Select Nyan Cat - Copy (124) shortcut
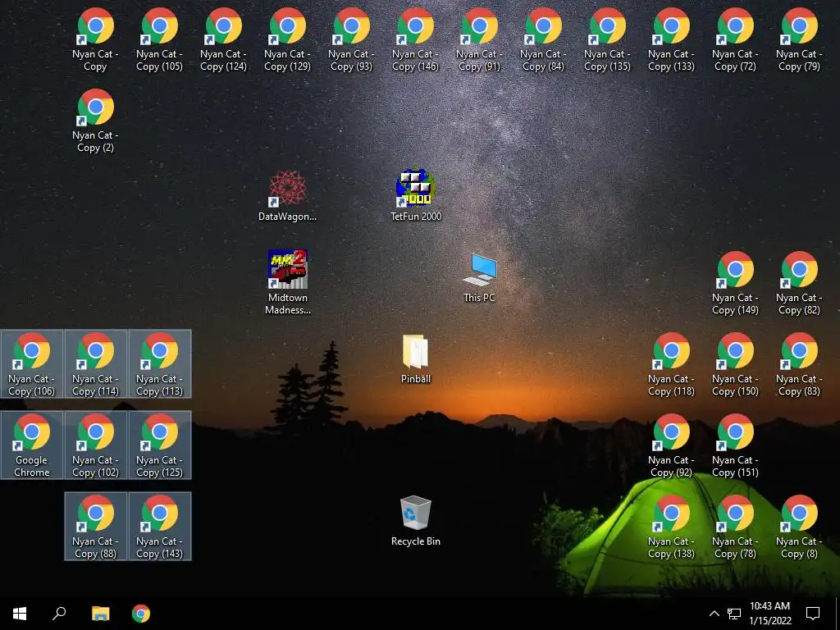The image size is (840, 630). (223, 40)
